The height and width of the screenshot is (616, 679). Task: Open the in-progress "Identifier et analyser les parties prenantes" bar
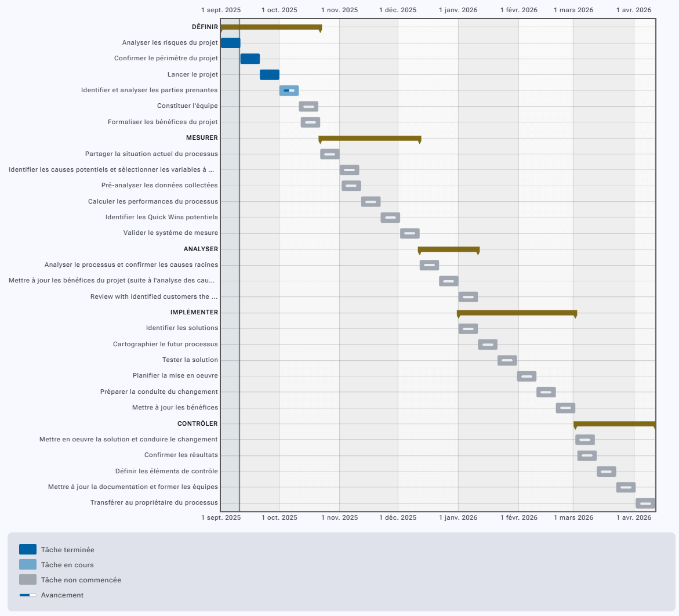coord(289,90)
